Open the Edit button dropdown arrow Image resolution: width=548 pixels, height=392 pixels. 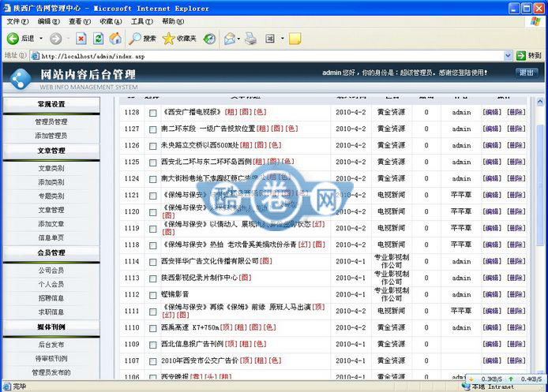point(282,39)
